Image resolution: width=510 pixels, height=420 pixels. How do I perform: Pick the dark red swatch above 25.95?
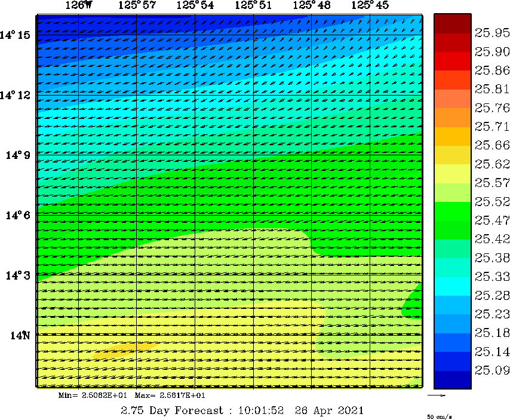click(453, 23)
